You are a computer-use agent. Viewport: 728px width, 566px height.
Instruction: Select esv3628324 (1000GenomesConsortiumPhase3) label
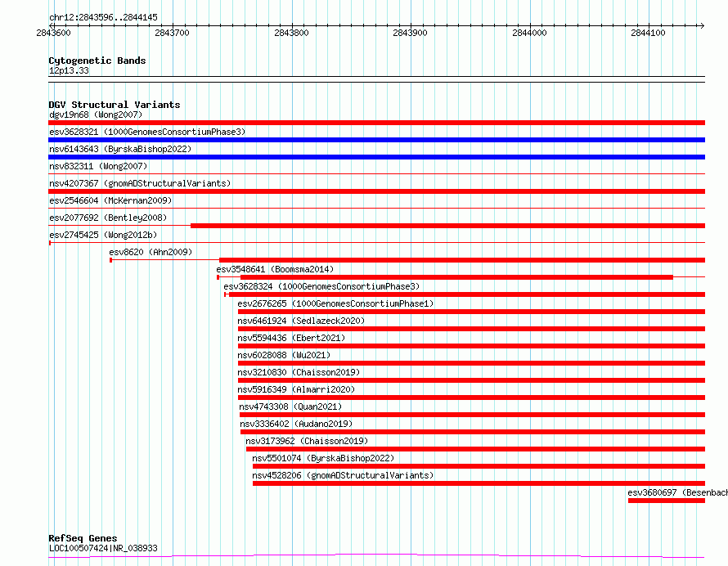[x=321, y=286]
